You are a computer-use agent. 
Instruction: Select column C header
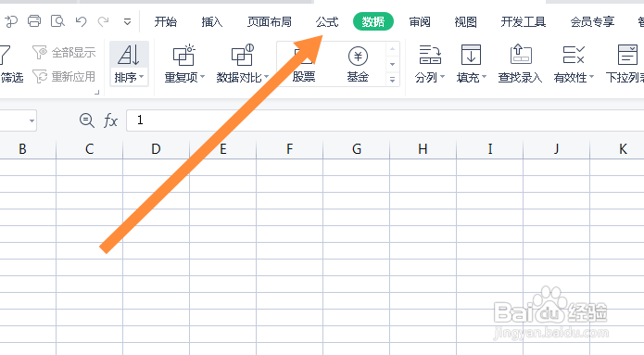tap(89, 148)
